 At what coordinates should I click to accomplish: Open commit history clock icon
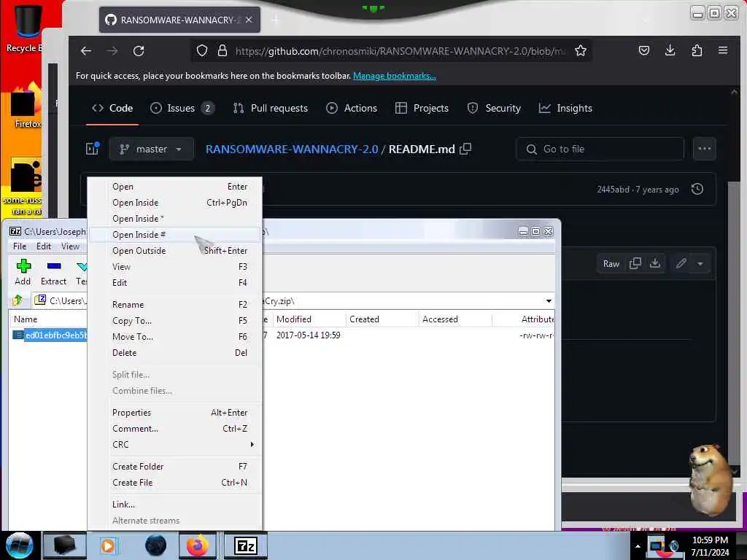(x=697, y=189)
